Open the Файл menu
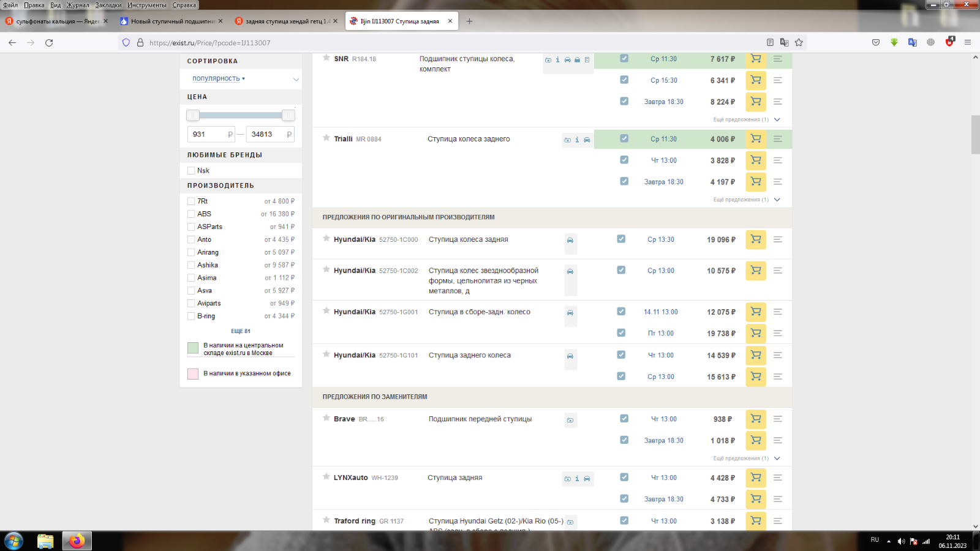The height and width of the screenshot is (551, 980). click(10, 5)
